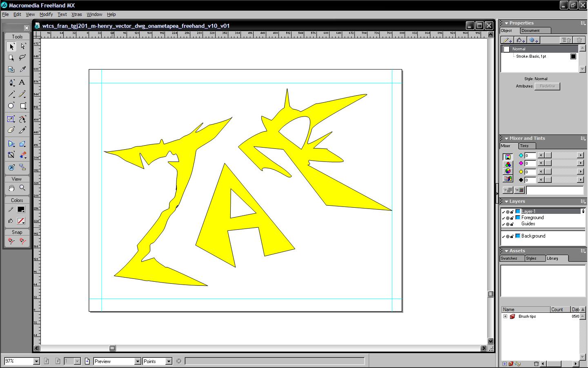
Task: Select the Eyedropper tool
Action: 22,70
